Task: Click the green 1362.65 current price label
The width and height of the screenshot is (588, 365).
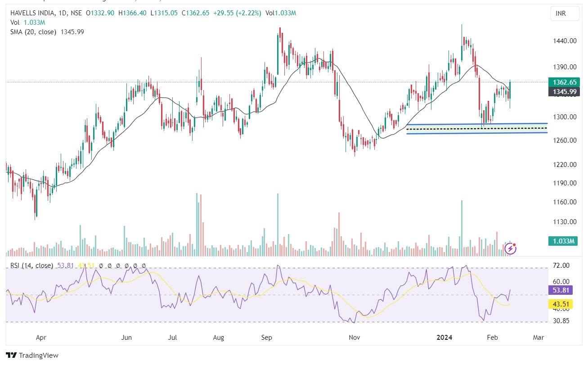Action: pyautogui.click(x=564, y=82)
